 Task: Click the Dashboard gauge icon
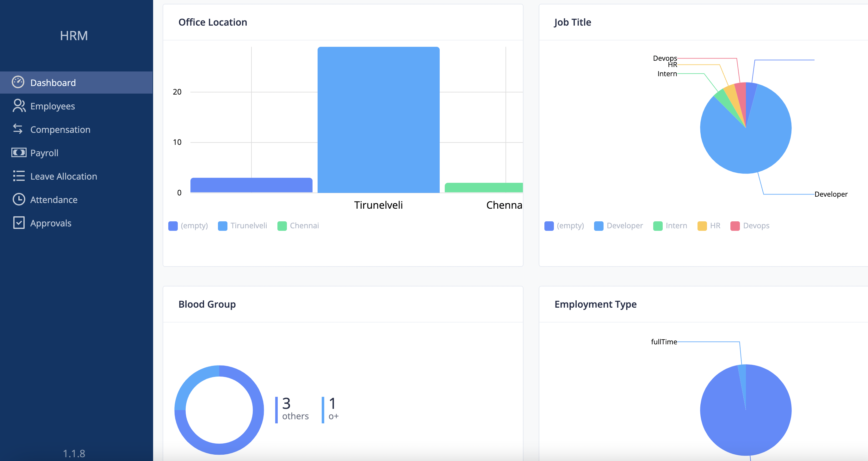click(x=18, y=82)
